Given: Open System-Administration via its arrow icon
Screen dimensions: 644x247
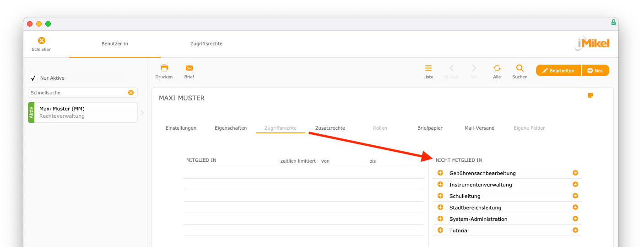Looking at the screenshot, I should pyautogui.click(x=575, y=219).
